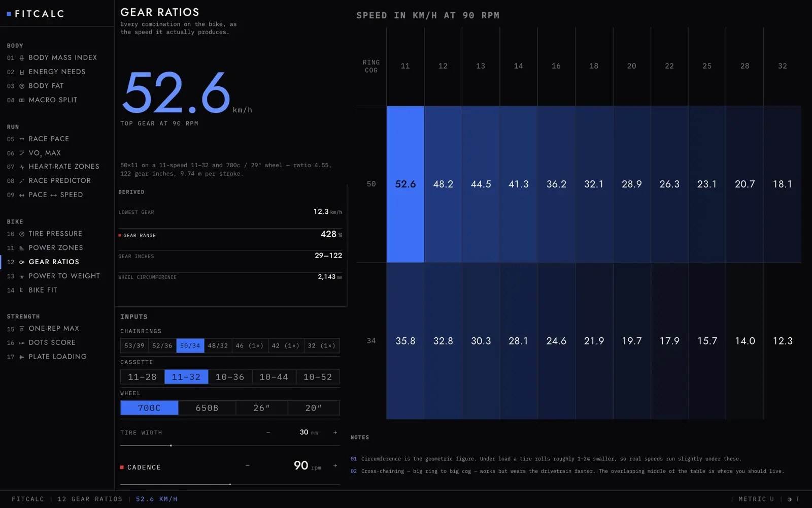Viewport: 812px width, 508px height.
Task: Click the tire width slider handle
Action: [171, 446]
